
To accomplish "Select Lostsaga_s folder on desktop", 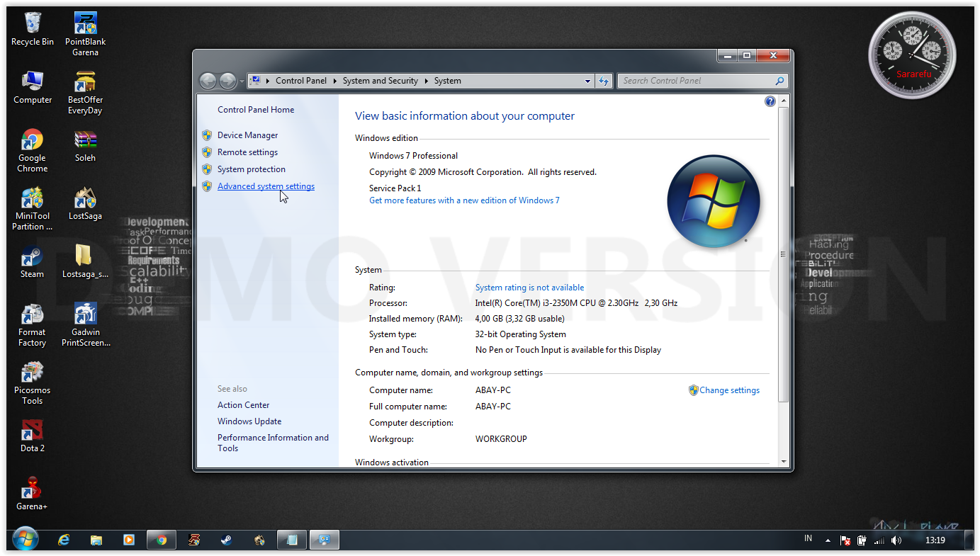I will (x=85, y=262).
